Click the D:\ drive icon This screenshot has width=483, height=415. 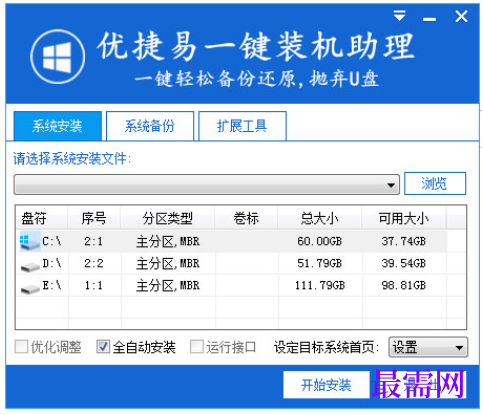pyautogui.click(x=30, y=266)
